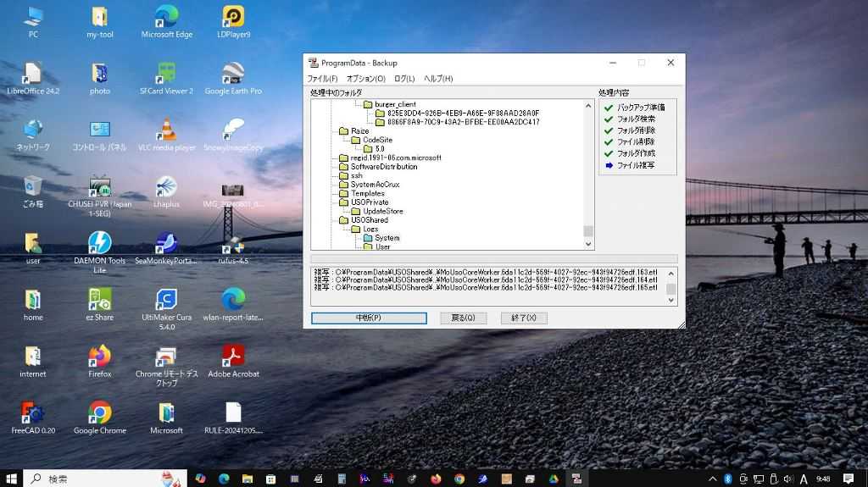Launch FreeCAD 0.20 from the desktop

pyautogui.click(x=33, y=413)
